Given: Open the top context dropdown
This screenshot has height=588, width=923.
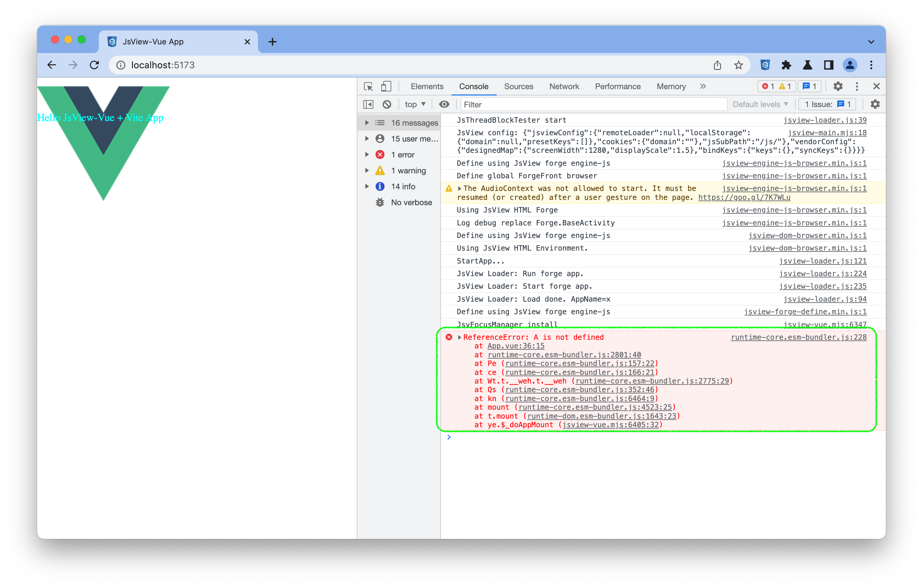Looking at the screenshot, I should [x=415, y=104].
